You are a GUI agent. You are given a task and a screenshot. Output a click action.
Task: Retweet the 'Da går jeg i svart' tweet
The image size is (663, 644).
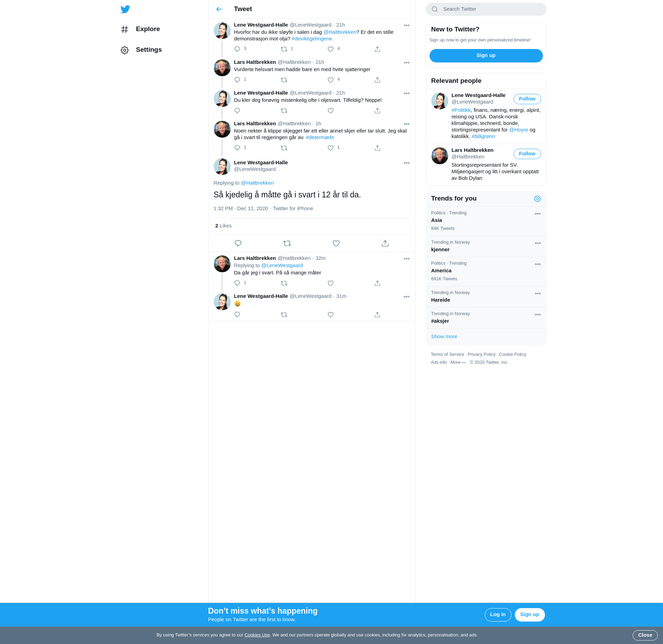click(x=284, y=283)
